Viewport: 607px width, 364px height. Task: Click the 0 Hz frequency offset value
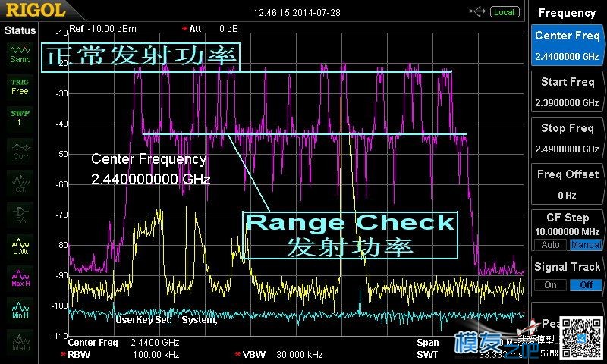pos(567,196)
